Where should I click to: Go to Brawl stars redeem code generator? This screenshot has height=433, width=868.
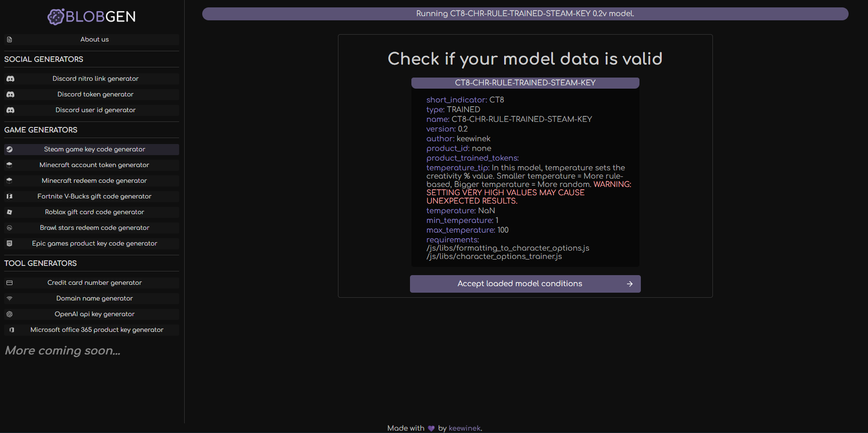pyautogui.click(x=94, y=228)
